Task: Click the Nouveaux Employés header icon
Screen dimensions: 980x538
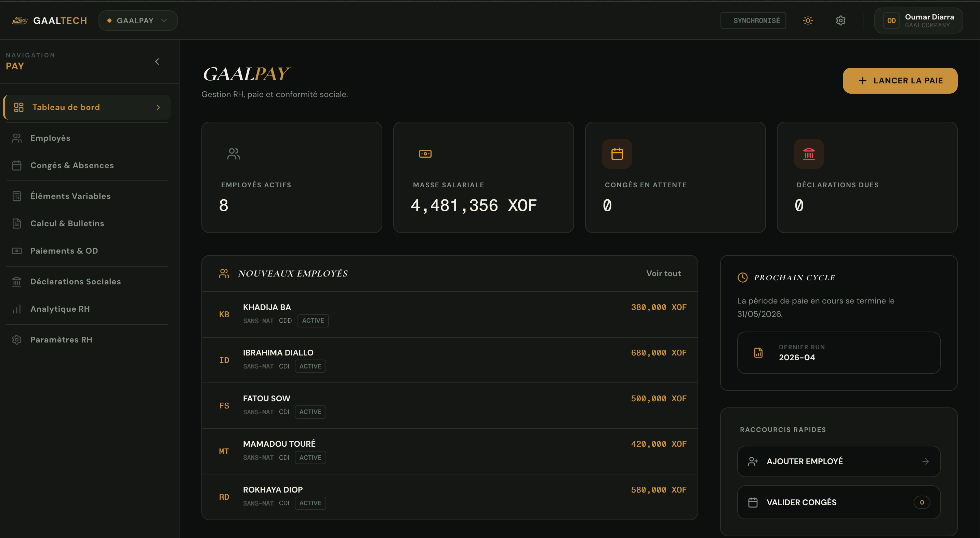Action: coord(224,273)
